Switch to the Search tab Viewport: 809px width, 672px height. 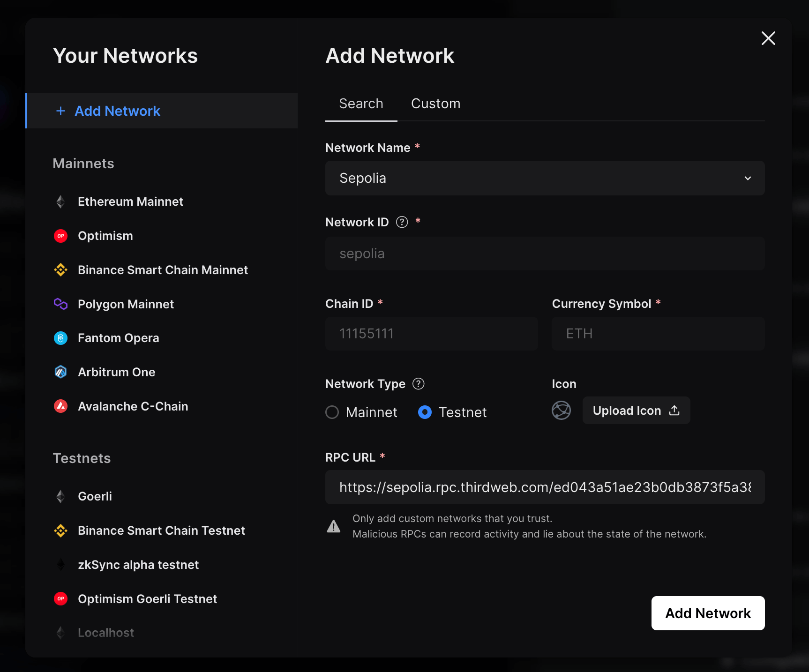click(361, 104)
